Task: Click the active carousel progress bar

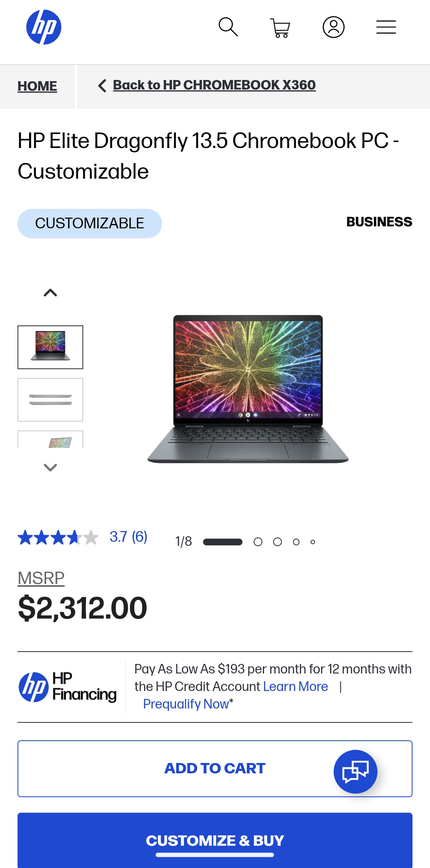Action: (x=223, y=542)
